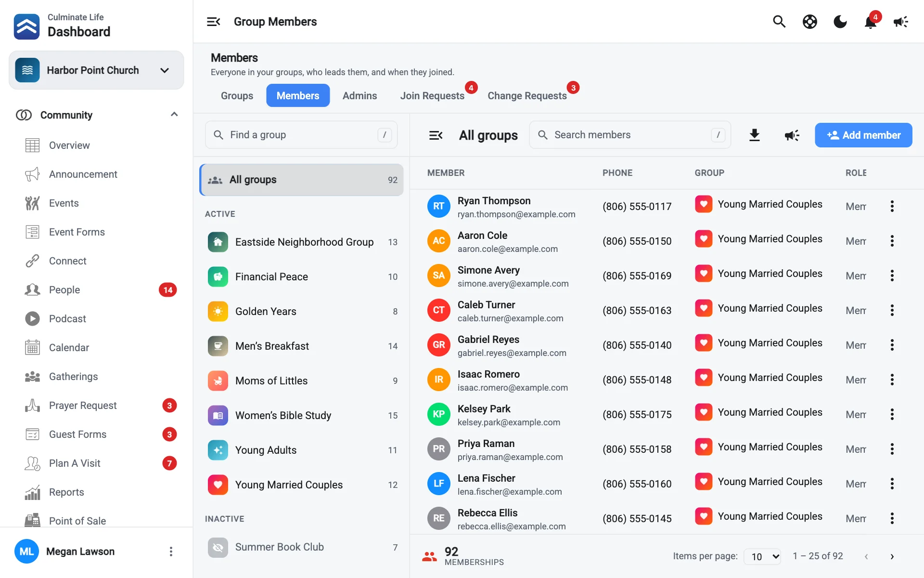Open Golden Years group
Viewport: 924px width, 578px height.
(302, 311)
